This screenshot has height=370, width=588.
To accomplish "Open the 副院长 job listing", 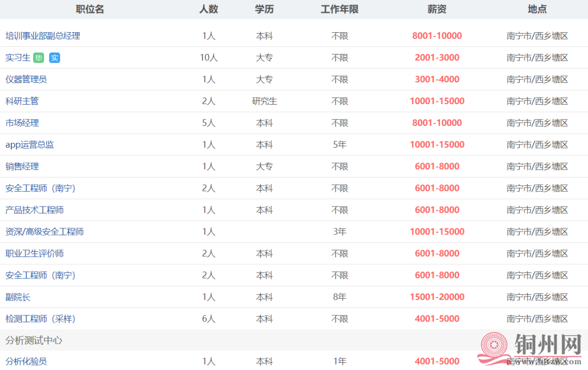I will pos(17,297).
